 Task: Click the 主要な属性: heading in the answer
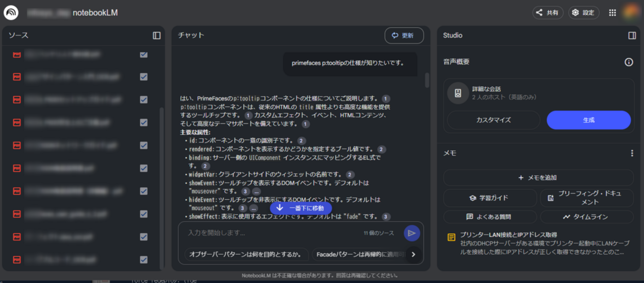(195, 132)
